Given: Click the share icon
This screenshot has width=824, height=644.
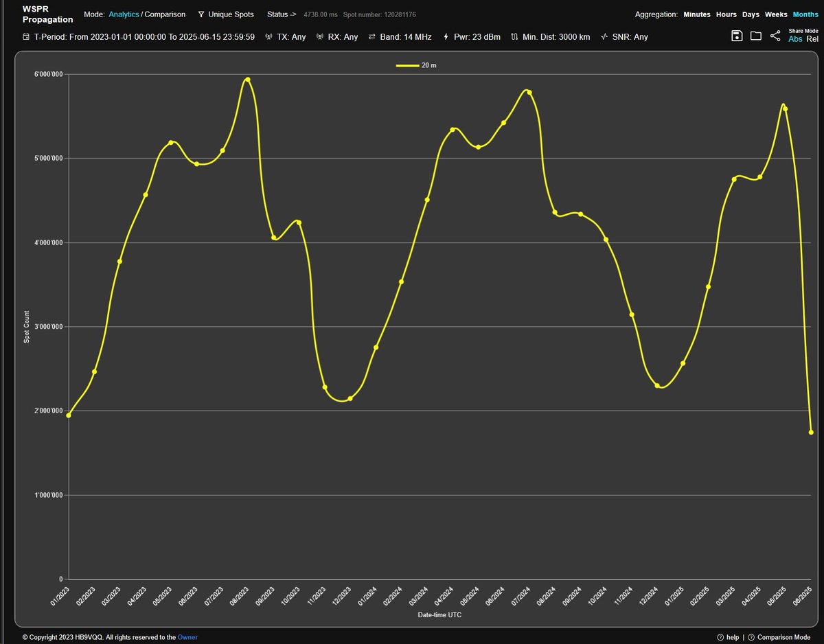Looking at the screenshot, I should (x=775, y=36).
